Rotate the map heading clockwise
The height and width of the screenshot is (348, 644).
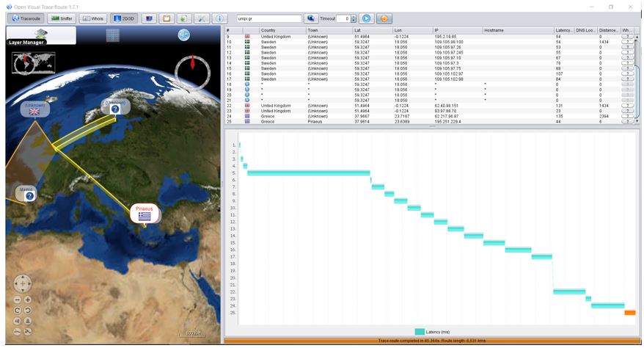tap(18, 311)
